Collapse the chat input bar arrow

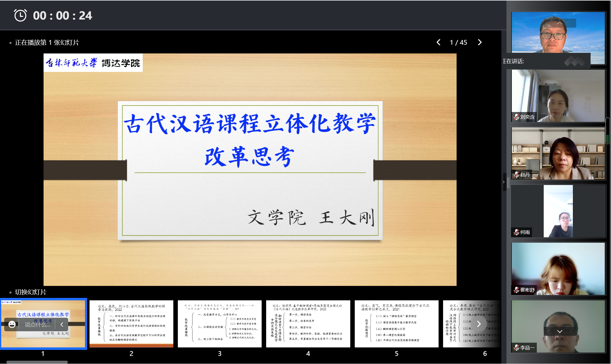tap(62, 324)
